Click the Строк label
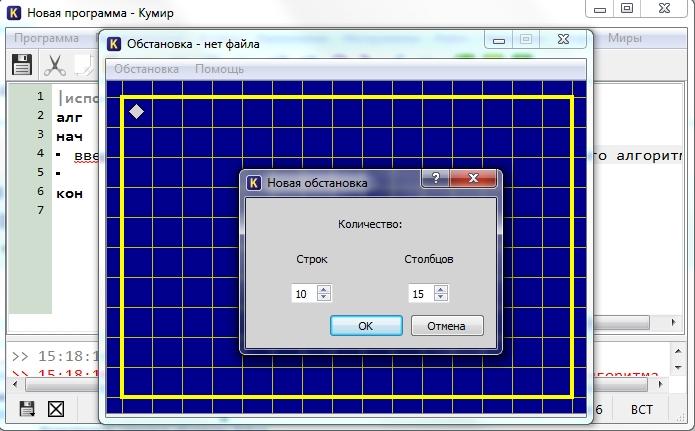Screen dimensions: 695x431 312,259
